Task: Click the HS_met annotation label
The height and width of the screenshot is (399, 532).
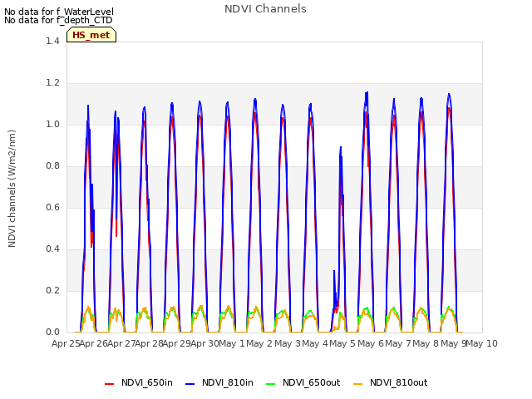Action: tap(91, 35)
